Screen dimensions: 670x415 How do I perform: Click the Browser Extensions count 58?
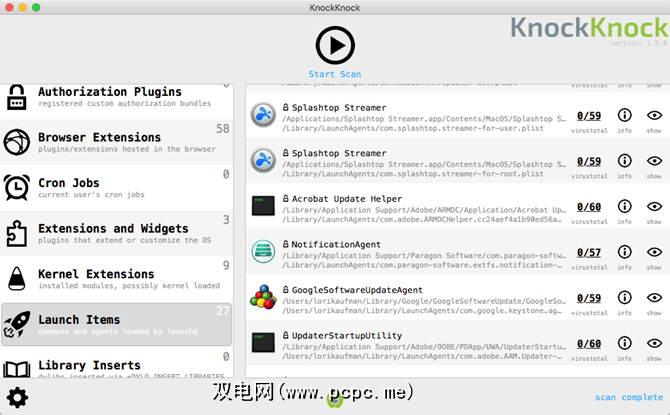223,128
